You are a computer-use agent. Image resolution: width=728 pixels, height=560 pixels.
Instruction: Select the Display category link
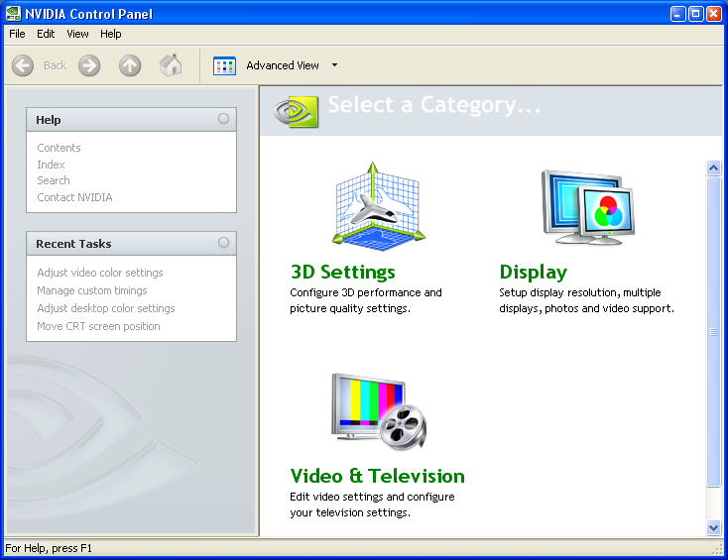(533, 272)
